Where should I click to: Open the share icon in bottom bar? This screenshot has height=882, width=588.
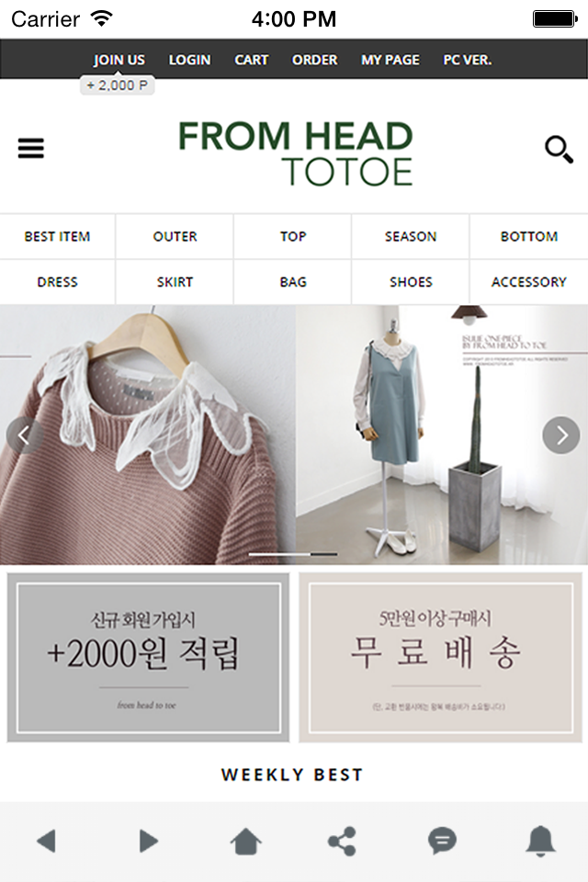pos(342,841)
